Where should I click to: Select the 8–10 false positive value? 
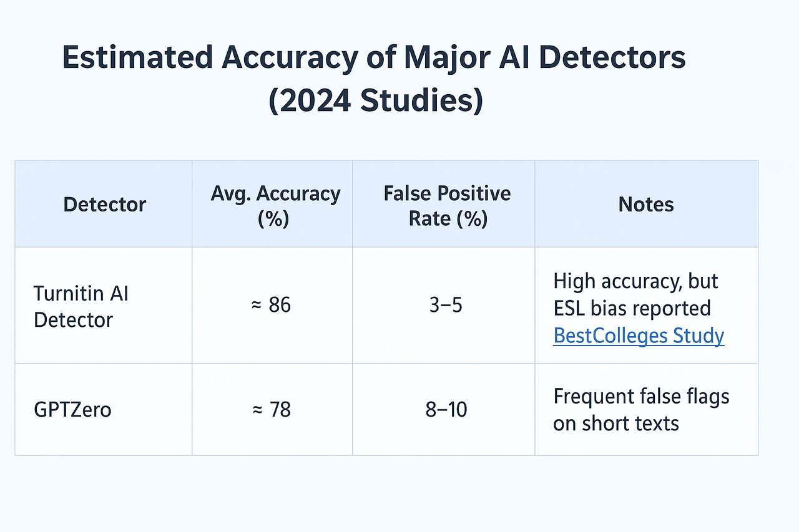click(446, 410)
